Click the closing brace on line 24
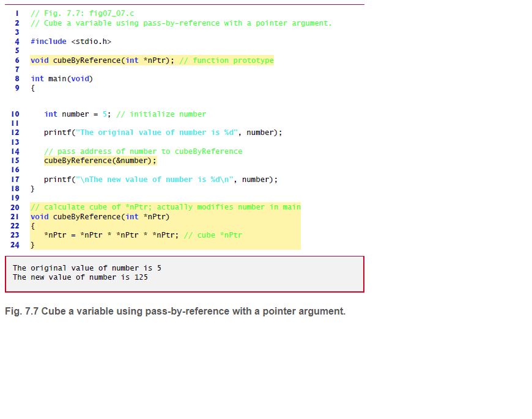This screenshot has width=532, height=419. (32, 245)
